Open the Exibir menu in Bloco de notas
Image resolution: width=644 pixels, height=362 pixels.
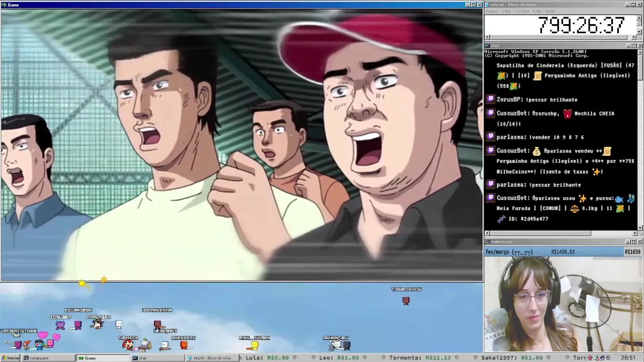pyautogui.click(x=537, y=11)
